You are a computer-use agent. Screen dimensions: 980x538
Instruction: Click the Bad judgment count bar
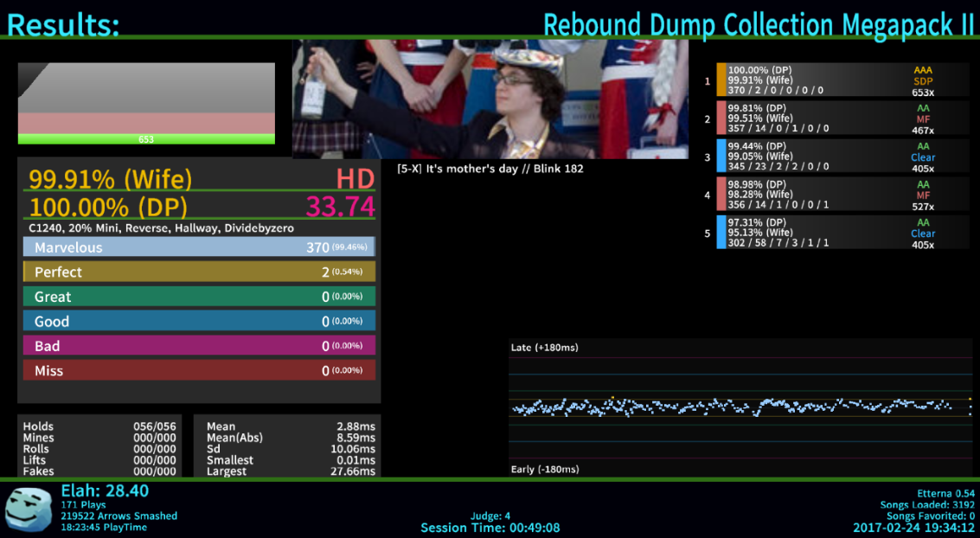click(x=199, y=346)
